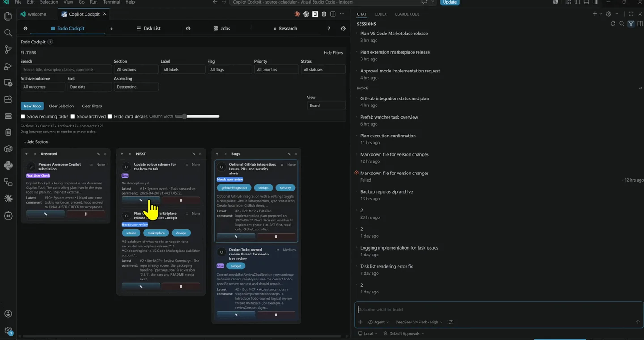Delete the 'Prepare Awesome Copilot submission' card
Screen dimensions: 644x340
[x=85, y=214]
